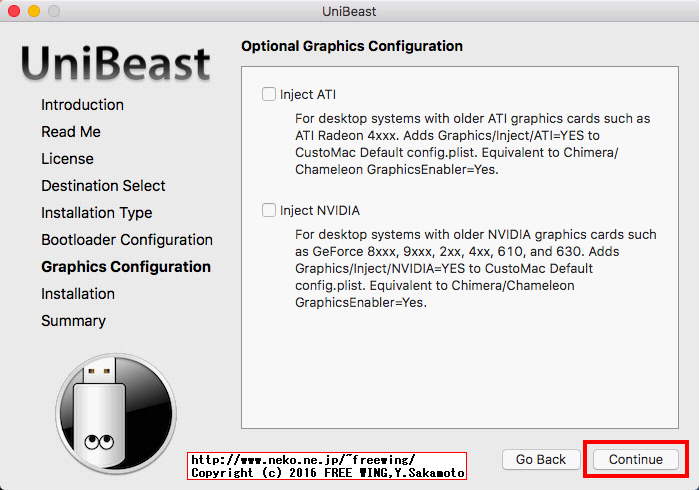Enable the Inject ATI checkbox
The image size is (699, 490).
click(269, 94)
